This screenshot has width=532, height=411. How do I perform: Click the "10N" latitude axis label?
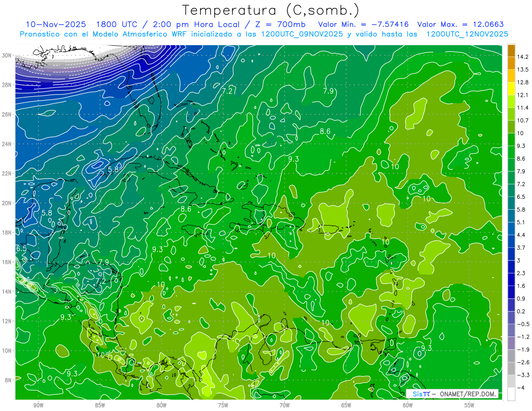click(x=7, y=351)
